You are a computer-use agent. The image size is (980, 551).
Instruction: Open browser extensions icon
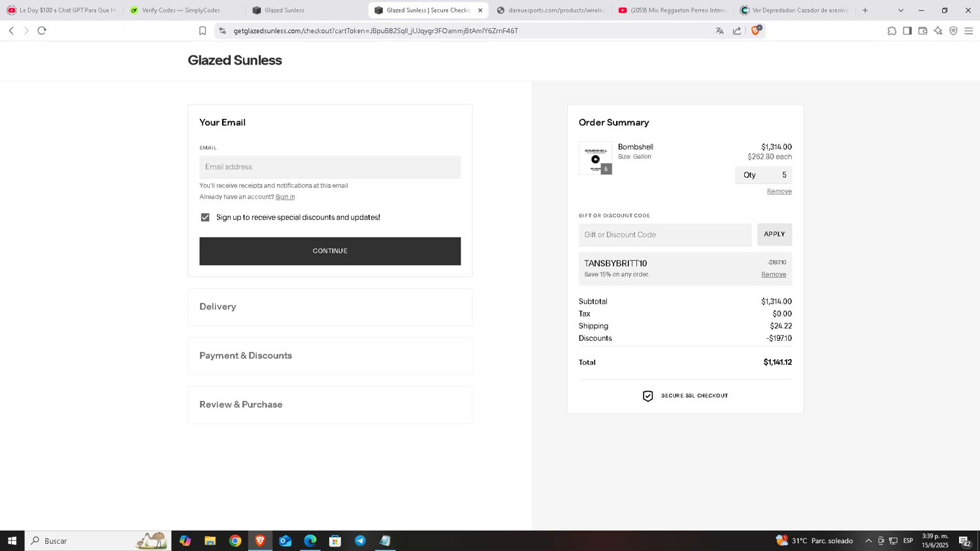pyautogui.click(x=892, y=31)
